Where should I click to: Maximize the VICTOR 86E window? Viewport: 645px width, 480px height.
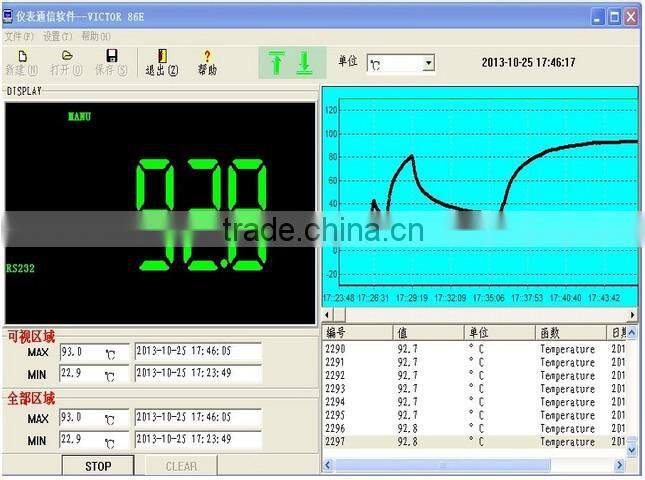pyautogui.click(x=614, y=17)
